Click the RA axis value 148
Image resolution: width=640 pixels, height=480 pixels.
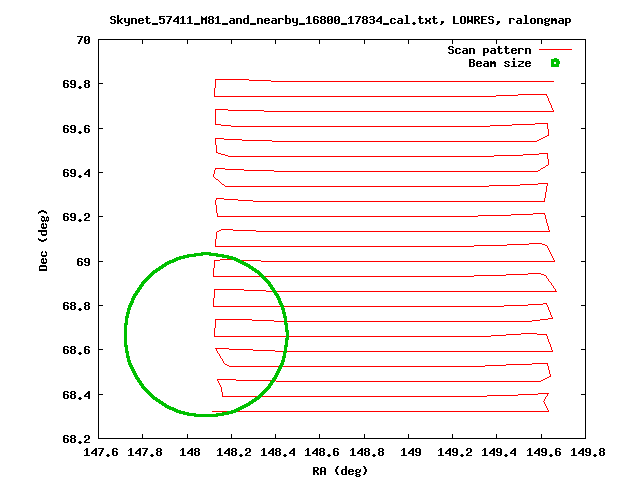click(190, 452)
